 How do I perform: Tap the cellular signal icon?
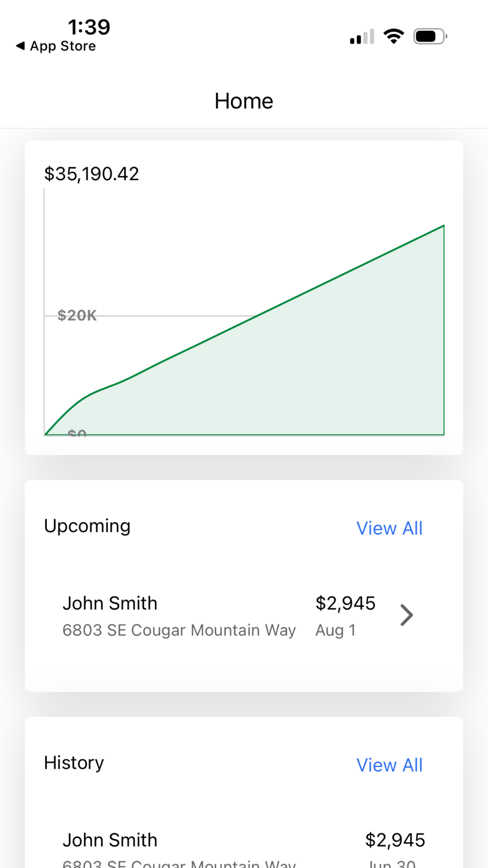click(x=362, y=37)
